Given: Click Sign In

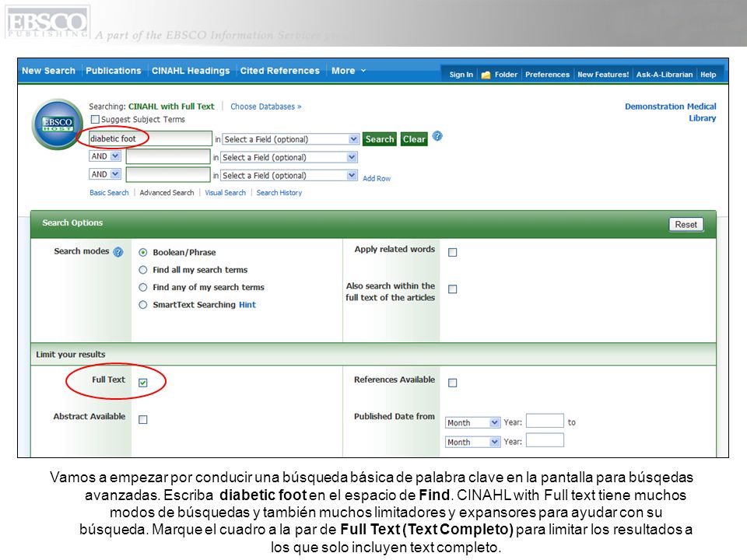Looking at the screenshot, I should (x=461, y=75).
